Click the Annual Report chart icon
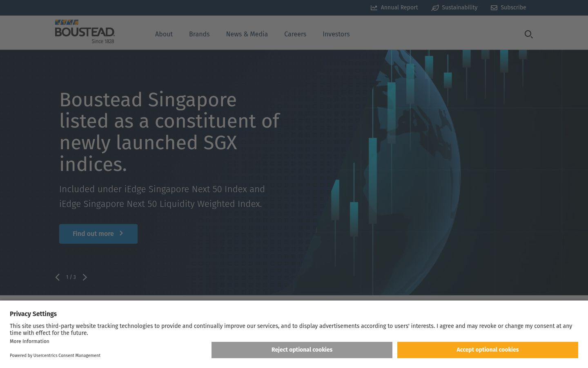The width and height of the screenshot is (588, 368). 374,8
